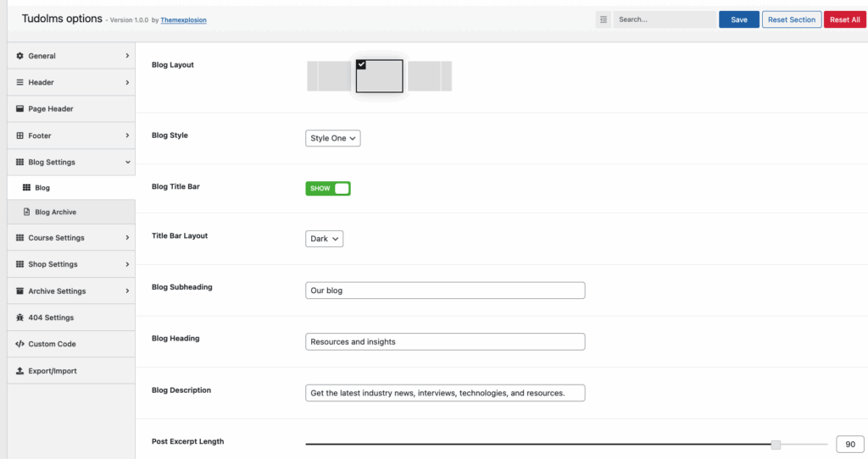
Task: Click the Post Excerpt Length slider handle
Action: 776,444
